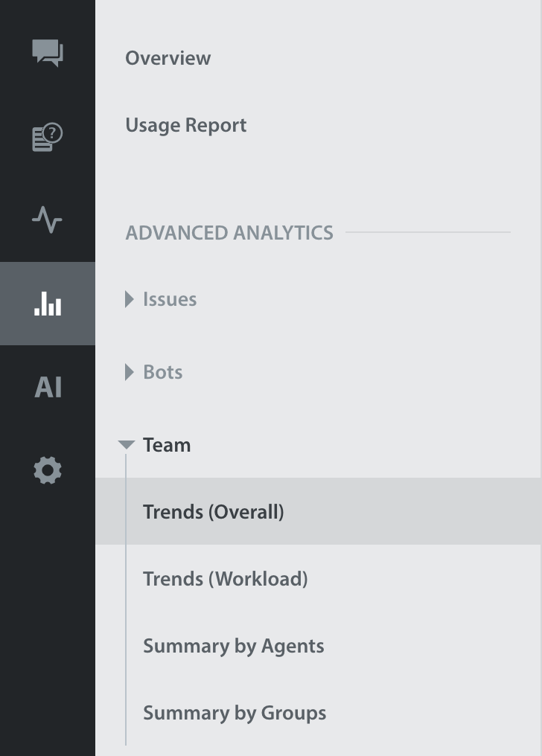Click the Bots label in Advanced Analytics
Image resolution: width=542 pixels, height=756 pixels.
[162, 372]
